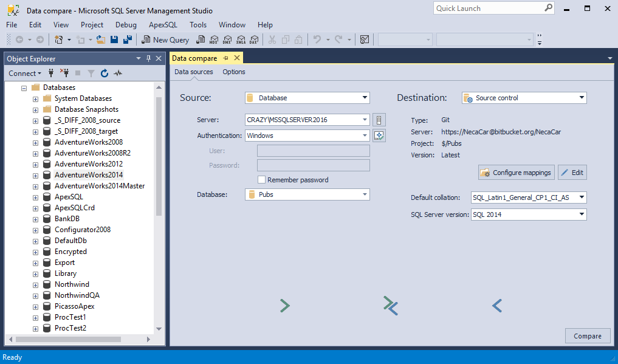This screenshot has width=618, height=364.
Task: Select the PicassoApex database
Action: (x=75, y=306)
